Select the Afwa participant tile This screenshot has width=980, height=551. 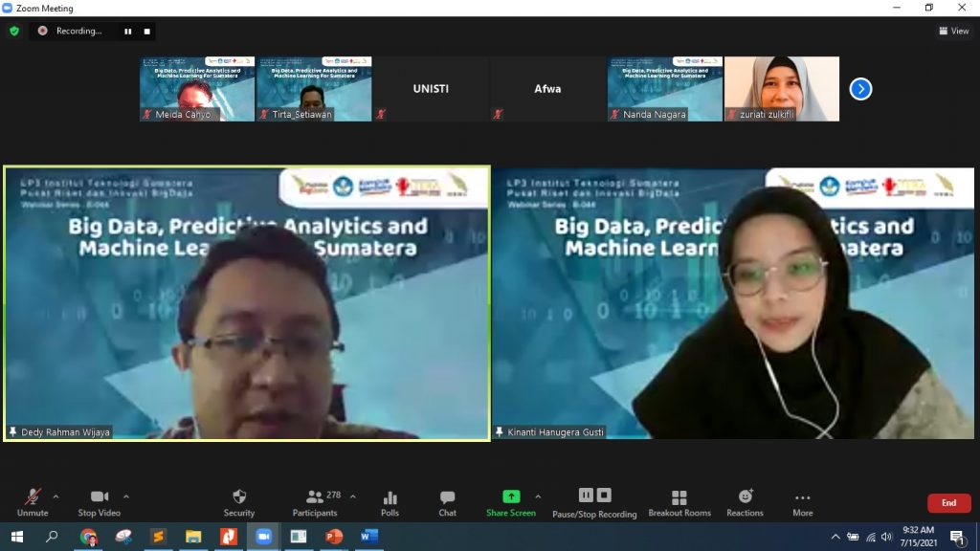[x=547, y=89]
